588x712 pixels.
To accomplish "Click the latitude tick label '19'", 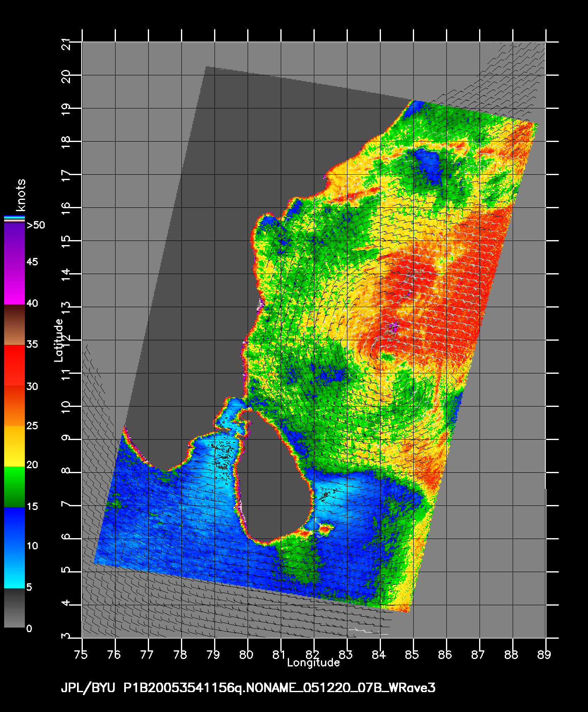I will pyautogui.click(x=66, y=109).
